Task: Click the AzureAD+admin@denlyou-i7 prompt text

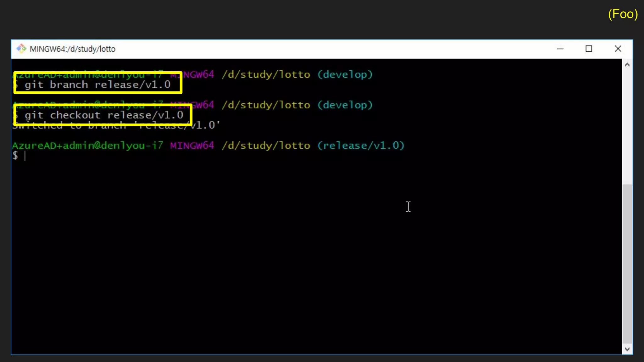Action: (88, 145)
